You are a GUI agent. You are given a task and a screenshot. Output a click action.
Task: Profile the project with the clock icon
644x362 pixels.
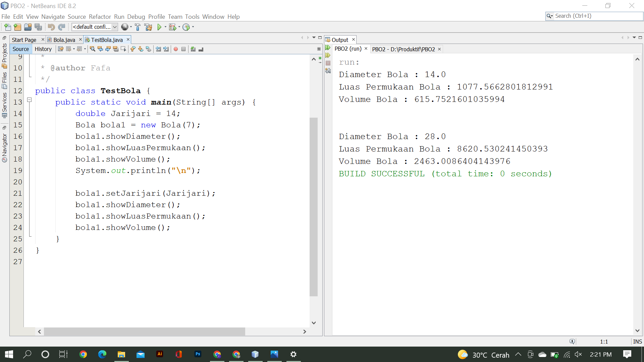coord(187,27)
